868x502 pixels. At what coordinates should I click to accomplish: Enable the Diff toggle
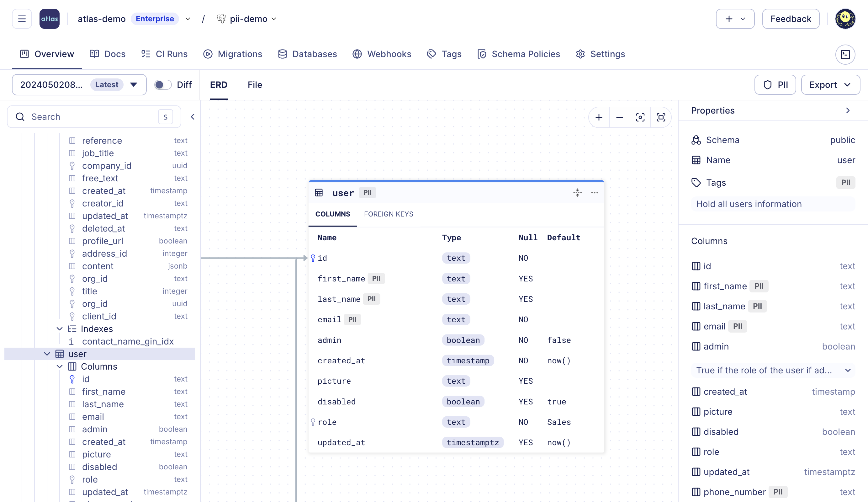click(162, 84)
